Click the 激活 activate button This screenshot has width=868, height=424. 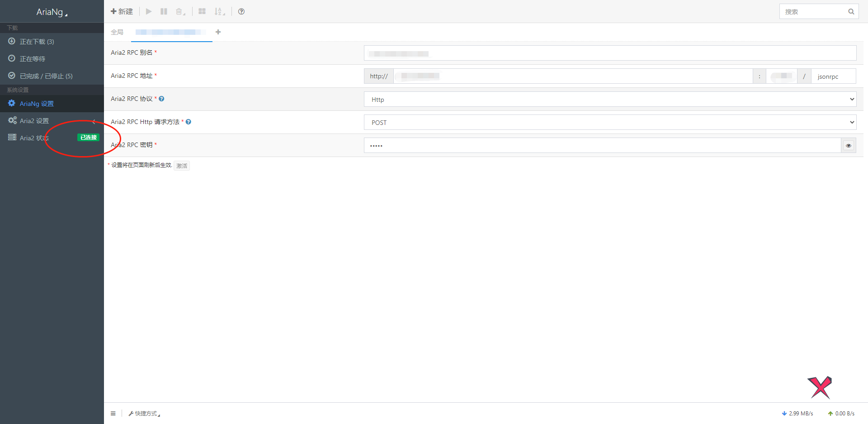click(182, 166)
